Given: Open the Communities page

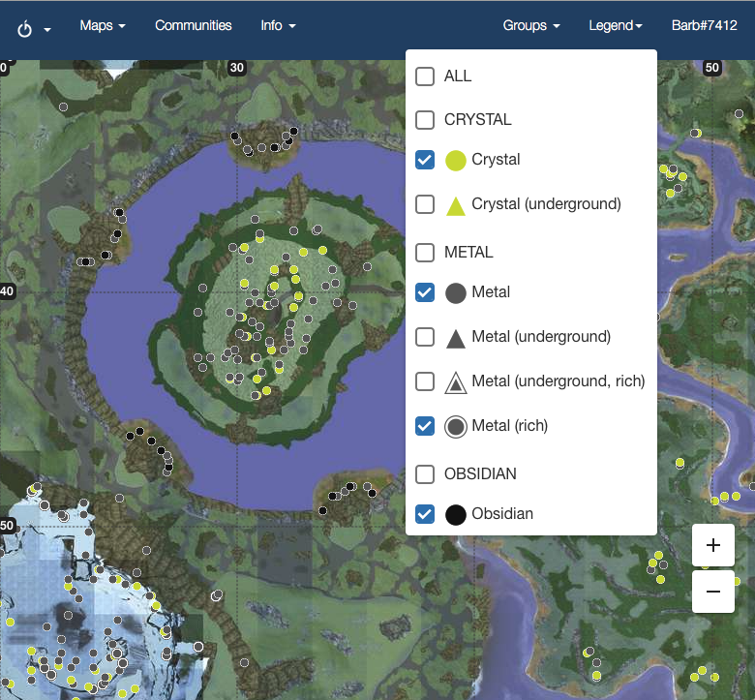Looking at the screenshot, I should click(x=194, y=26).
